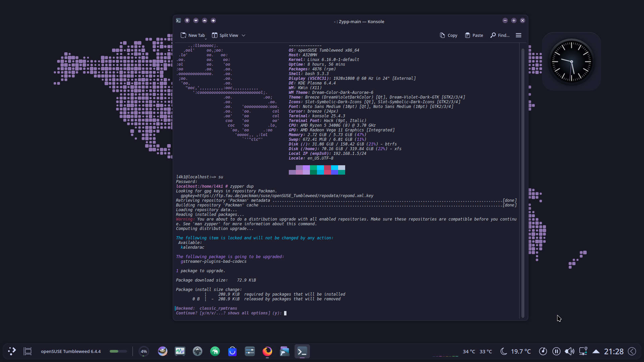Open System Settings from the taskbar
This screenshot has height=362, width=644.
coord(250,351)
